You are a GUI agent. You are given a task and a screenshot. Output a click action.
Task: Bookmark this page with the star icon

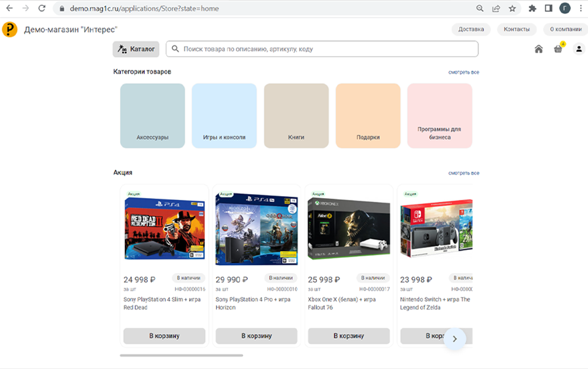point(512,9)
